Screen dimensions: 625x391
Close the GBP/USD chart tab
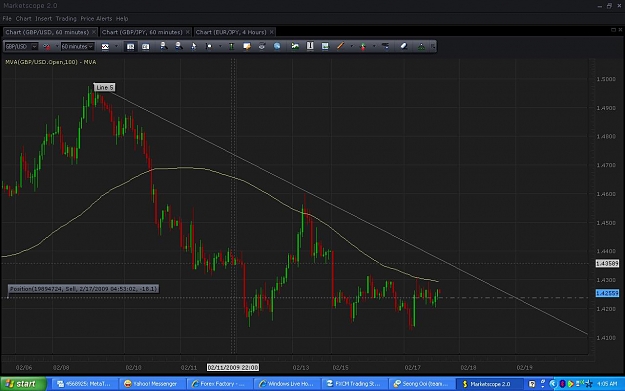click(x=94, y=32)
